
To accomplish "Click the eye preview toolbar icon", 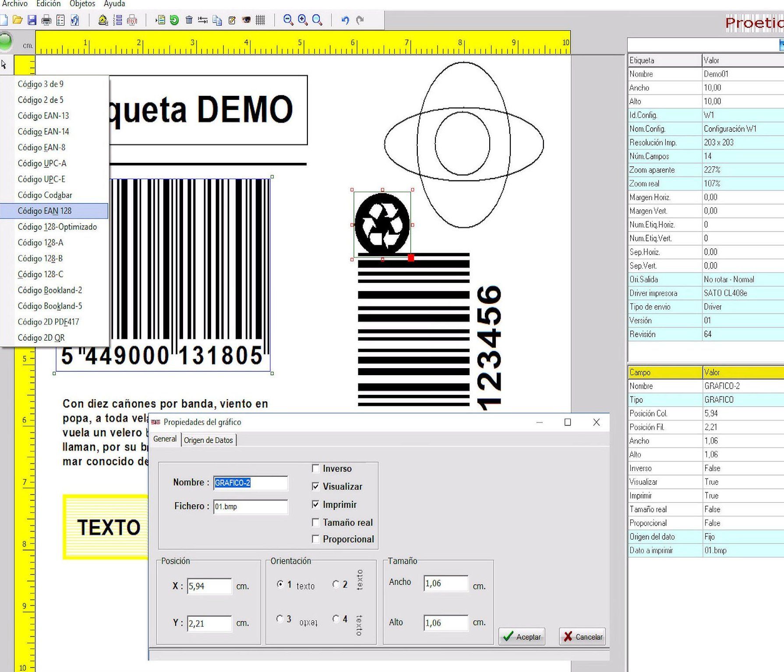I will coord(246,20).
